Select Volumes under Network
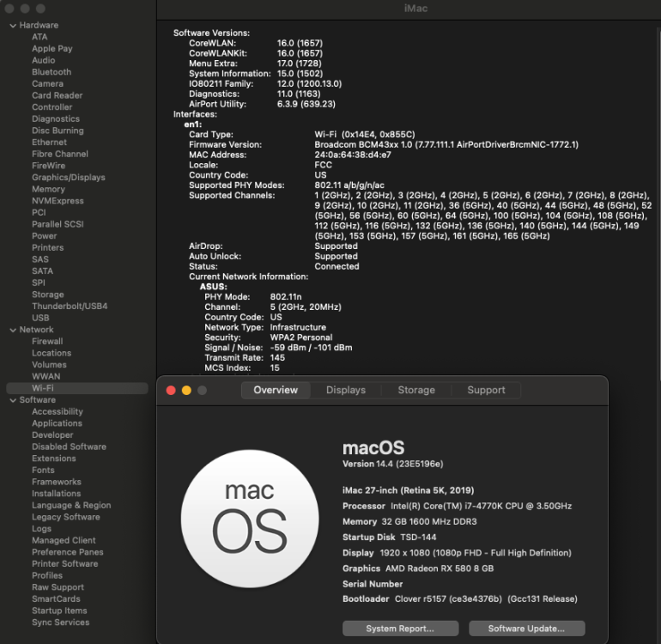The height and width of the screenshot is (644, 661). pyautogui.click(x=49, y=364)
